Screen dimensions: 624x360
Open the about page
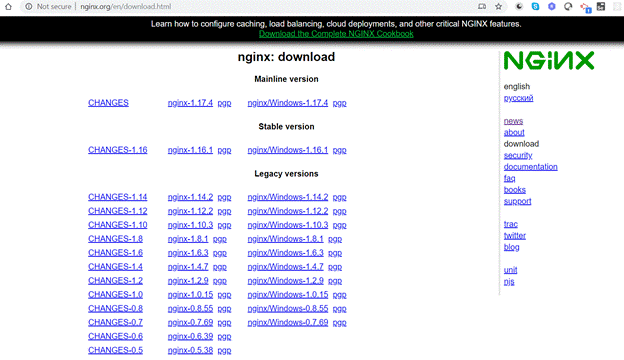pos(514,132)
